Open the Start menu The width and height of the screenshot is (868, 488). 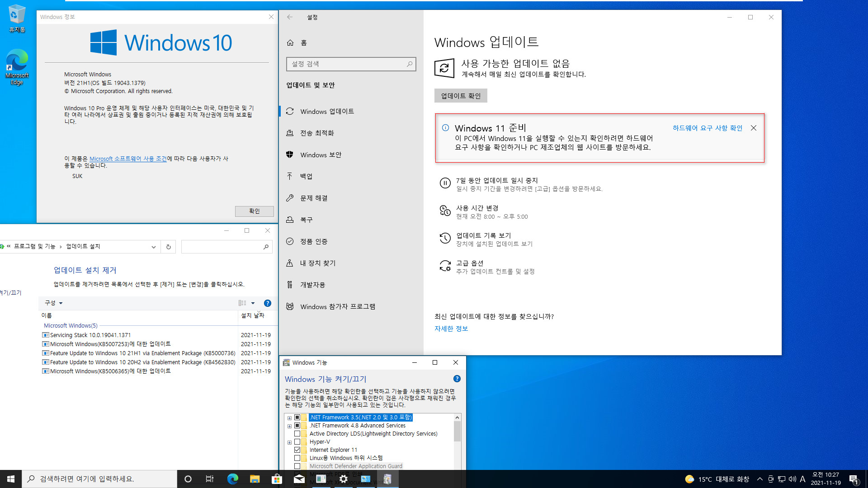point(11,479)
